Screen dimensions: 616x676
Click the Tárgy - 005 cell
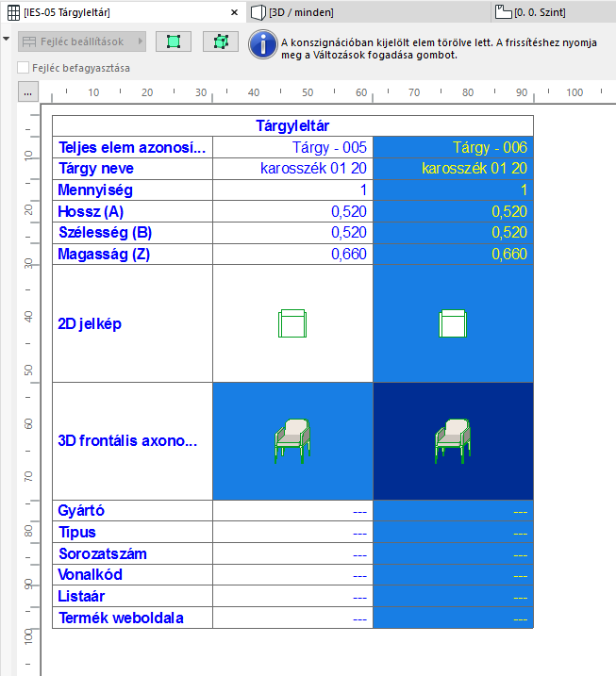(x=292, y=147)
